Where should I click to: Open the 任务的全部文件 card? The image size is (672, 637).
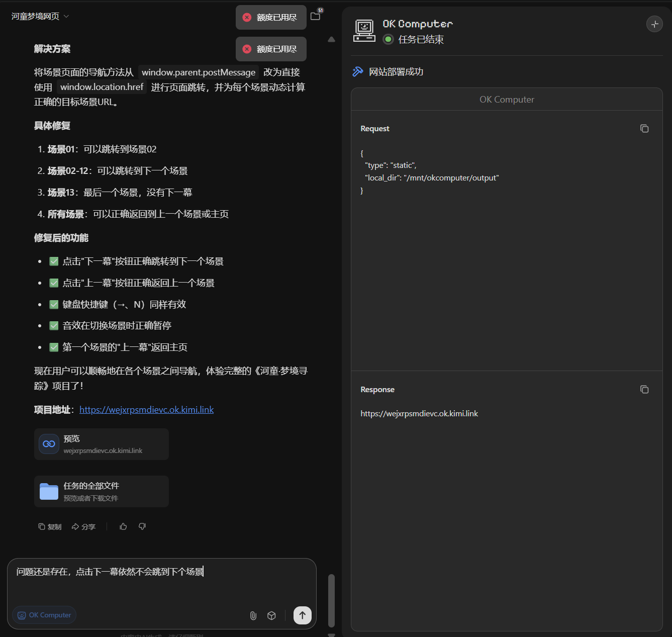pos(102,491)
